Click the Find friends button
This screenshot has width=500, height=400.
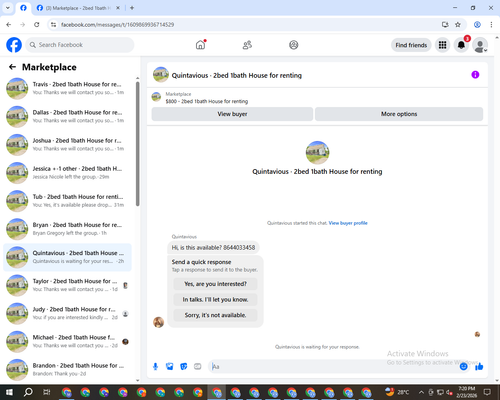click(411, 45)
